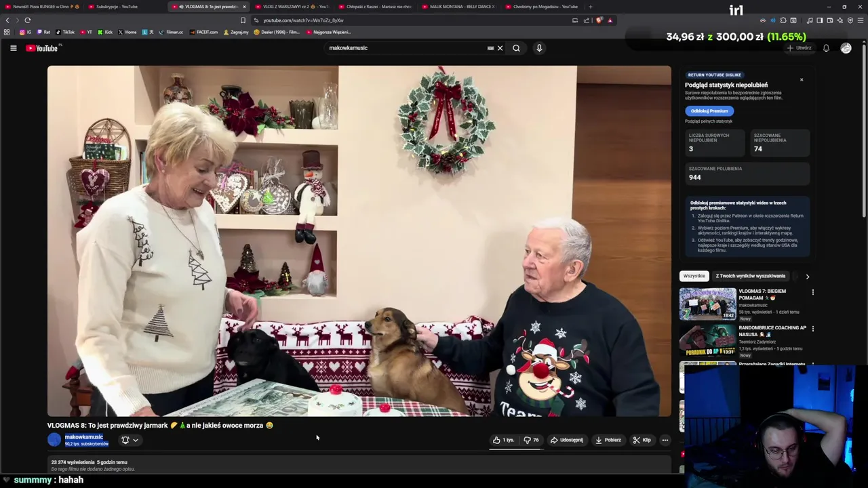The width and height of the screenshot is (868, 488).
Task: Open Dealer (1996) bookmark
Action: pos(277,32)
